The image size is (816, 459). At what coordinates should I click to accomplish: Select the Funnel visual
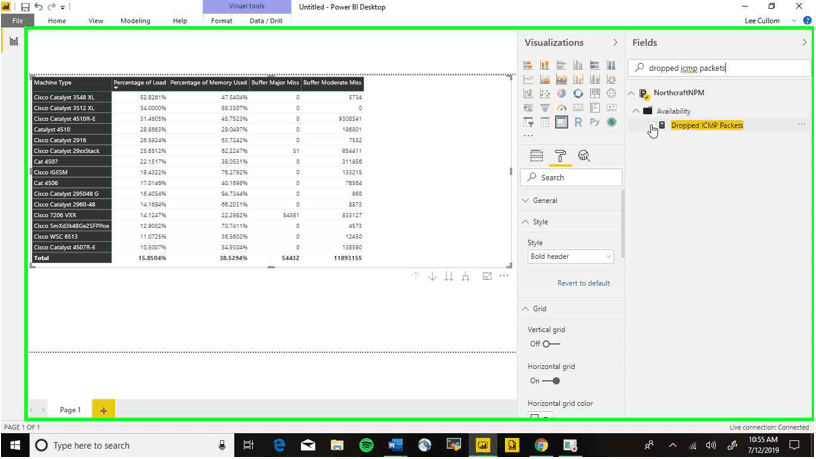tap(544, 108)
